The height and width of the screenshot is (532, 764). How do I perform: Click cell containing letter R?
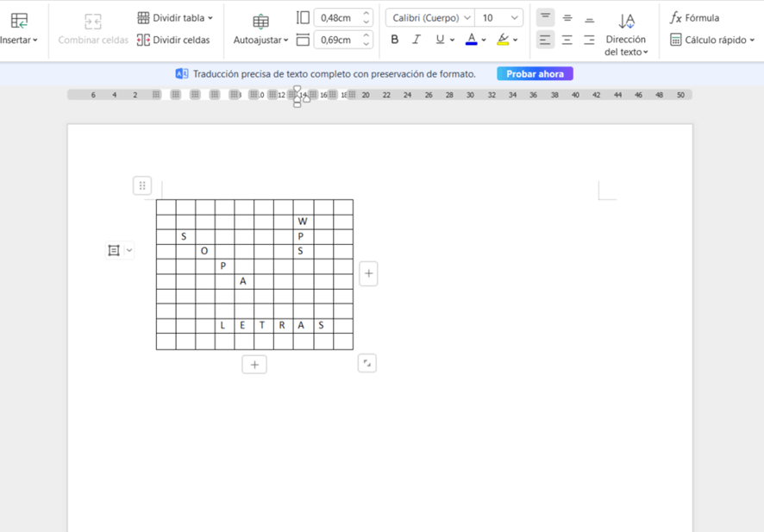pos(284,326)
